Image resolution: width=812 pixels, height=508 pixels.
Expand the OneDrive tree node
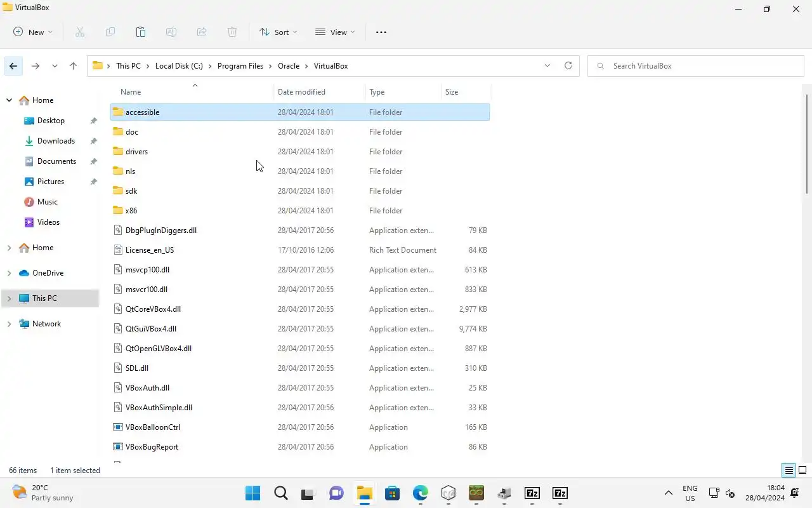(9, 273)
